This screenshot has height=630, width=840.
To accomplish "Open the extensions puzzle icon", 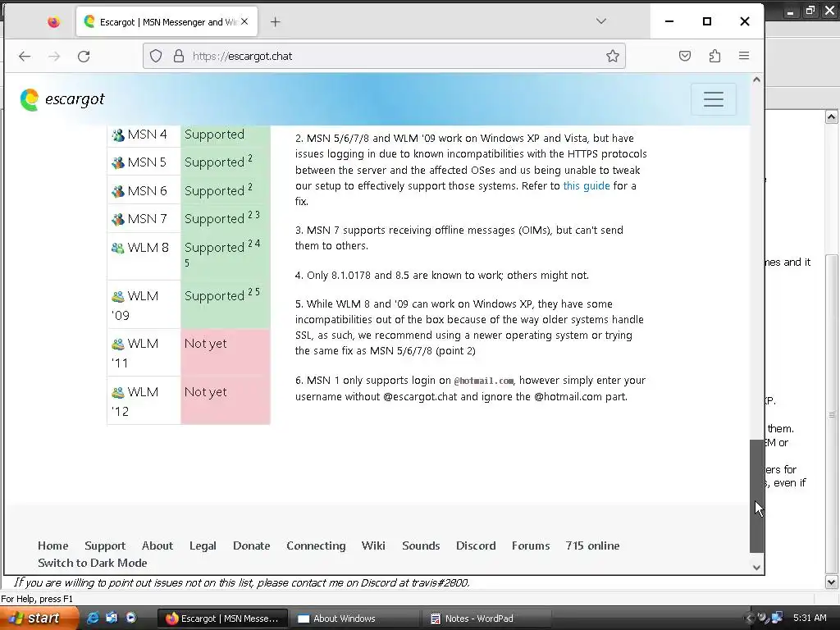I will click(x=714, y=56).
